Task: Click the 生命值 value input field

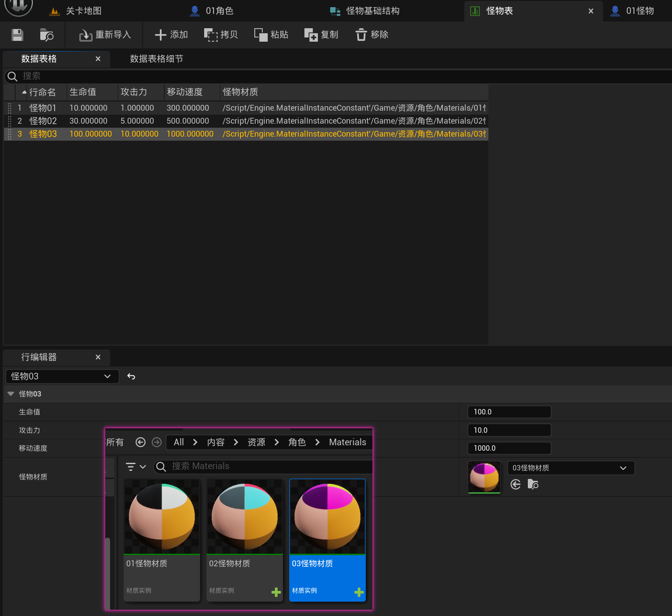Action: pyautogui.click(x=509, y=412)
